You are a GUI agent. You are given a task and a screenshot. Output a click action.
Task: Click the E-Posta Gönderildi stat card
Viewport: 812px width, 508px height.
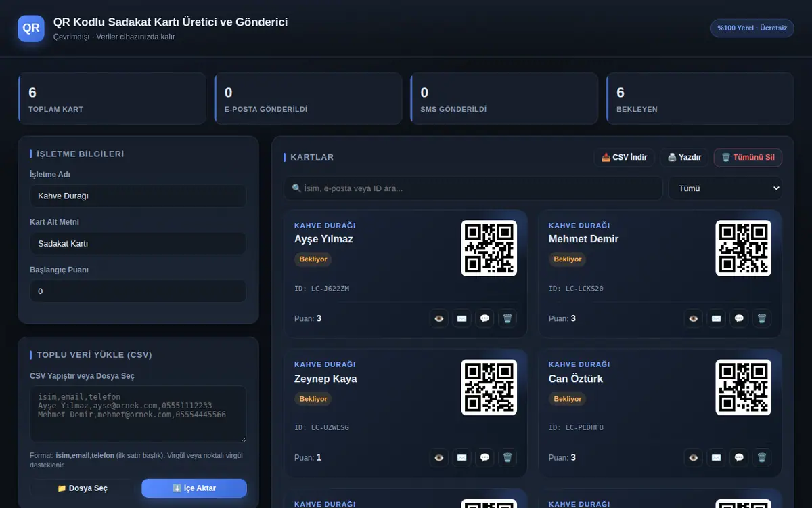pos(309,99)
